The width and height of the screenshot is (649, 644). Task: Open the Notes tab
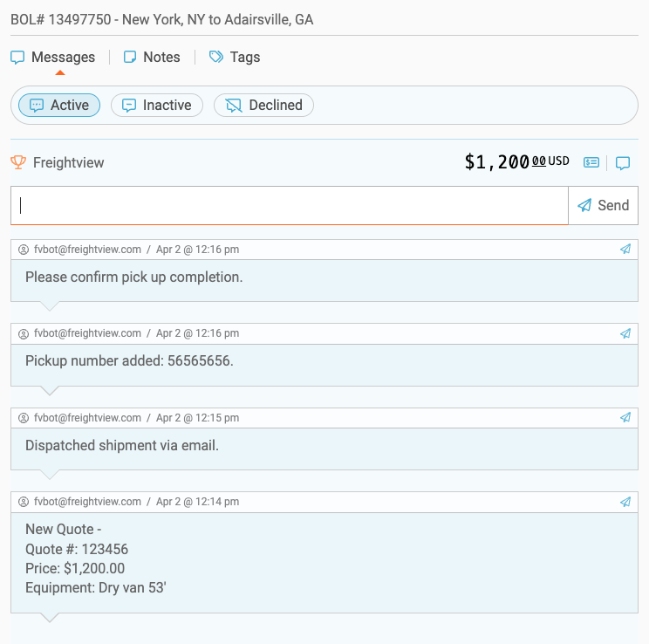pos(152,58)
